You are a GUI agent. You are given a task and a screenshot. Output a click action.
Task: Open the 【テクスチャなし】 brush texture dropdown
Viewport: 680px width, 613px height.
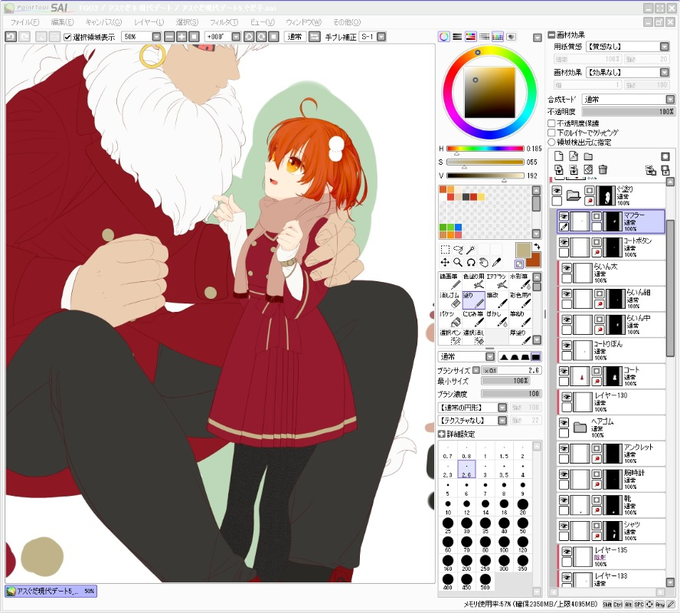tap(472, 421)
